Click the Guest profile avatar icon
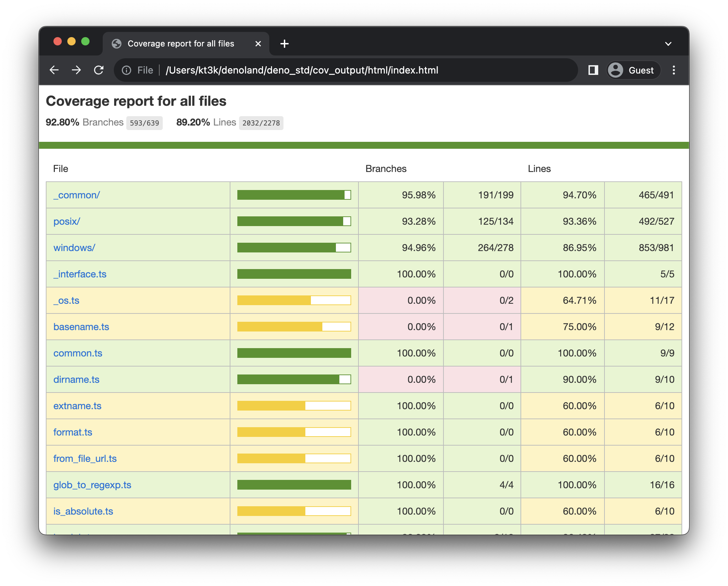 616,70
